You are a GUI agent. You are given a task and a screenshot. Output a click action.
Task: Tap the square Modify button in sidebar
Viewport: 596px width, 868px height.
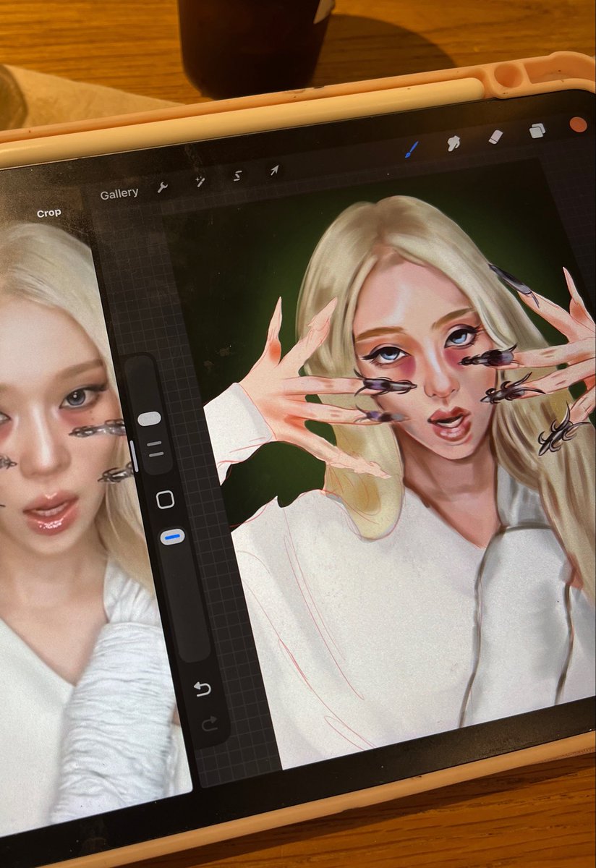(x=165, y=500)
